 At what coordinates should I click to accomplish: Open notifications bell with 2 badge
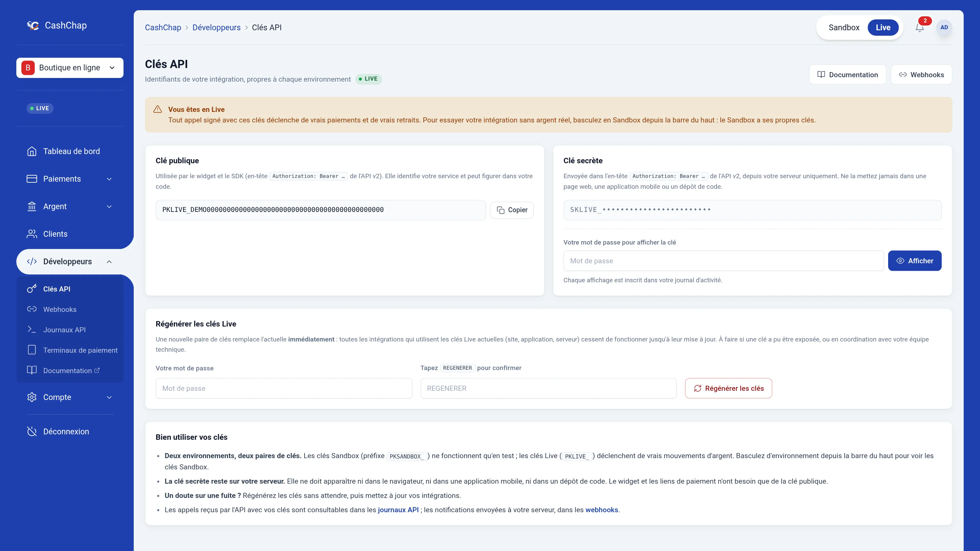(919, 27)
